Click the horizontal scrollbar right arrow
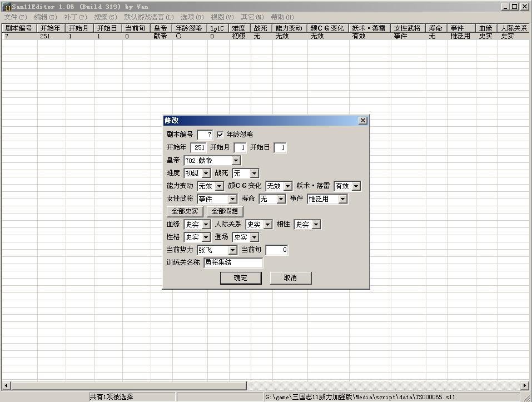The width and height of the screenshot is (532, 402). click(x=525, y=385)
